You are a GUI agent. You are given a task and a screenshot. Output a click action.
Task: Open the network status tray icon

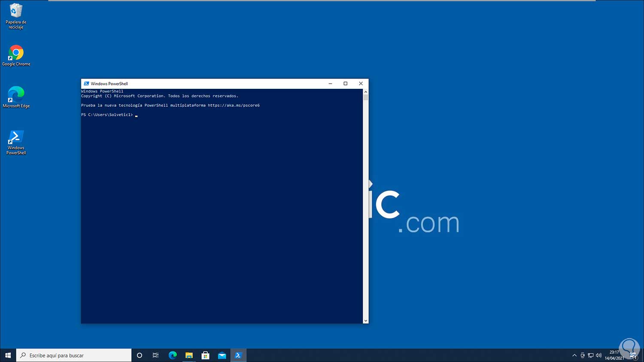pyautogui.click(x=591, y=355)
